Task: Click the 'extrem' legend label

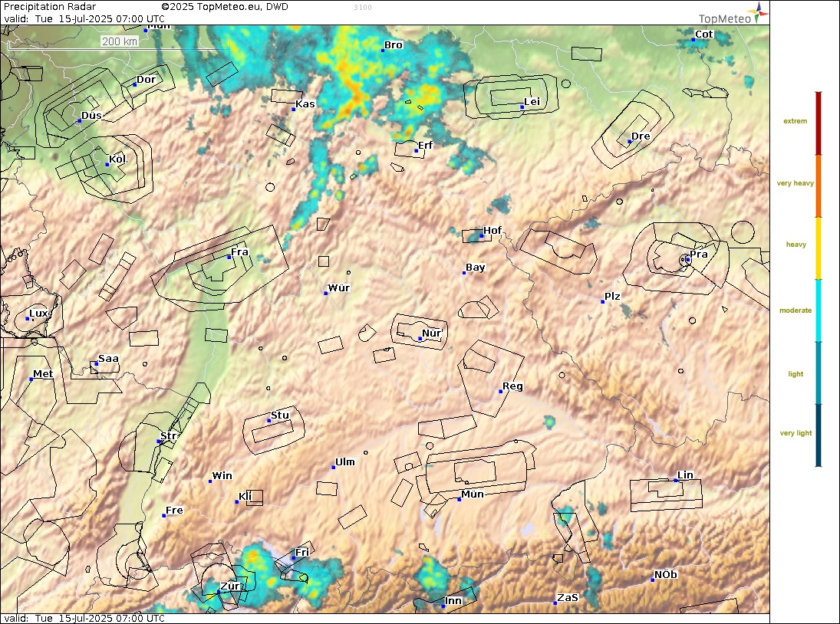Action: 795,121
